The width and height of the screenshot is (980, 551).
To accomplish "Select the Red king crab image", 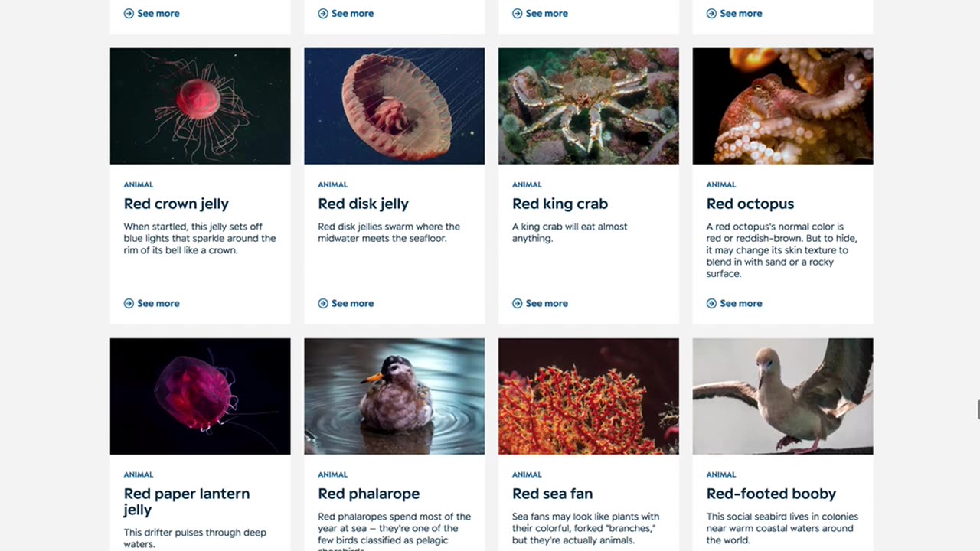I will point(588,106).
